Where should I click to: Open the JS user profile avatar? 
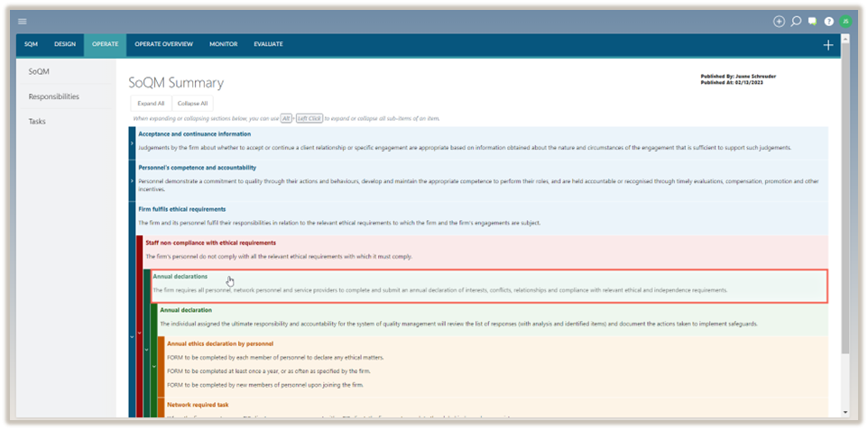click(x=845, y=21)
